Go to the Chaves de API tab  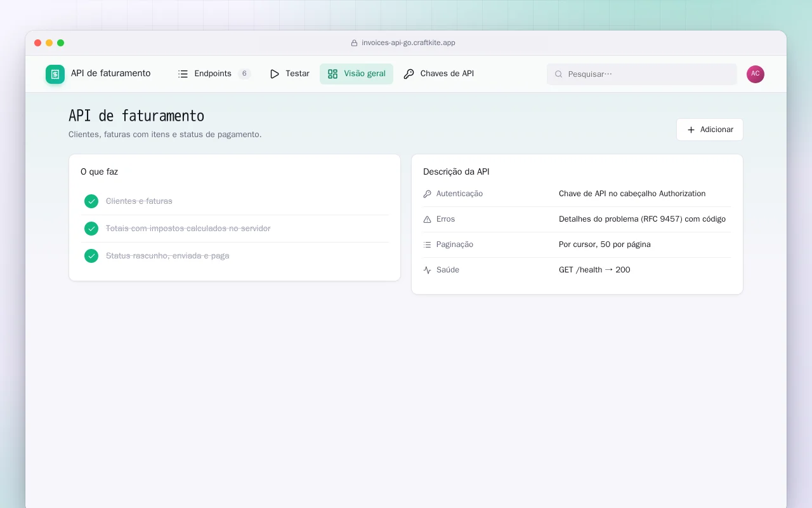439,74
